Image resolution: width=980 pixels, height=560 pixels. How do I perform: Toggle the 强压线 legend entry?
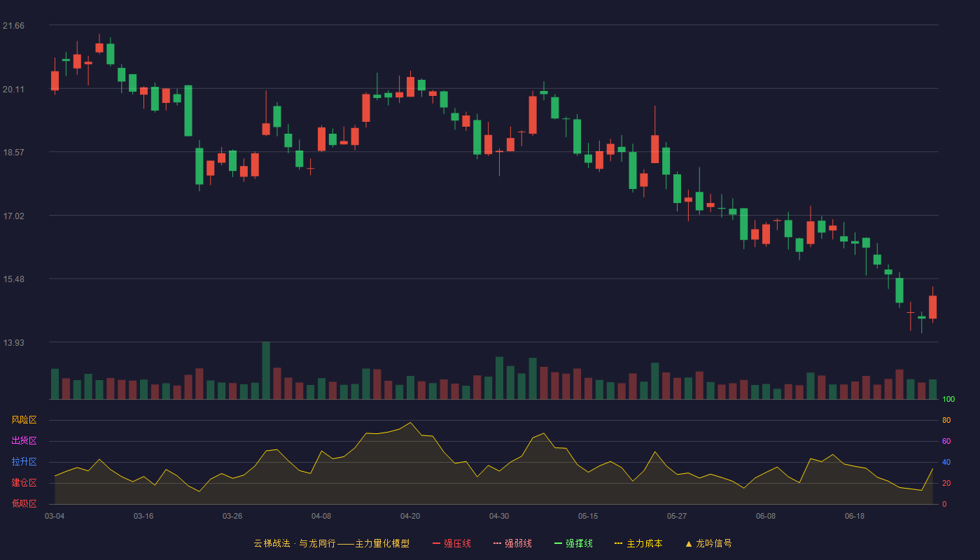point(451,543)
